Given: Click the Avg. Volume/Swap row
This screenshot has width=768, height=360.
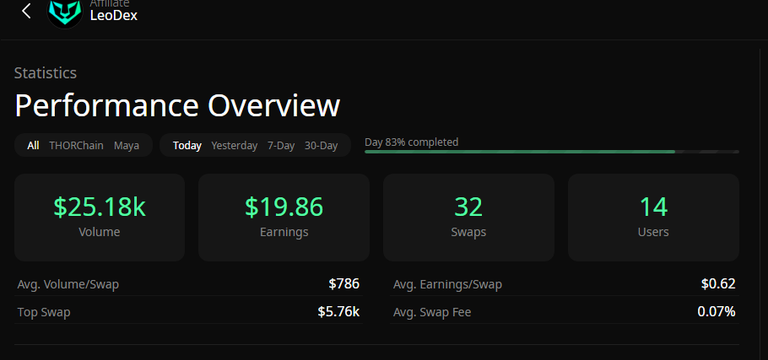Looking at the screenshot, I should [189, 284].
